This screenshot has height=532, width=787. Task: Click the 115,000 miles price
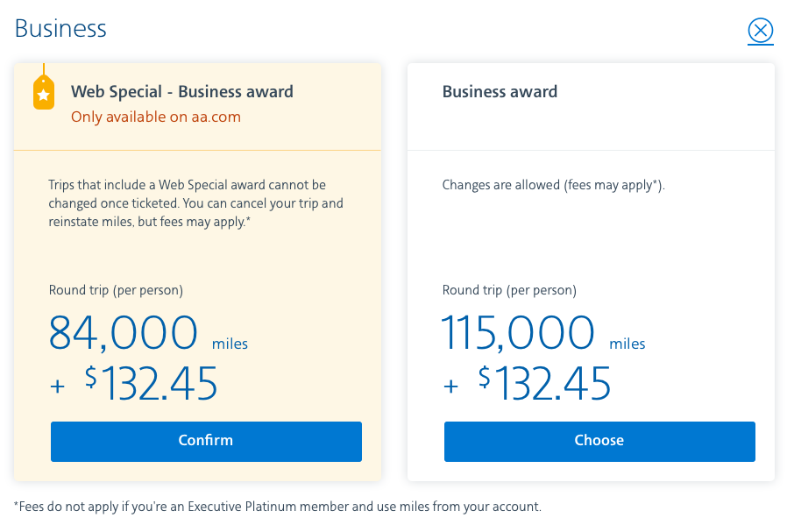[x=518, y=333]
